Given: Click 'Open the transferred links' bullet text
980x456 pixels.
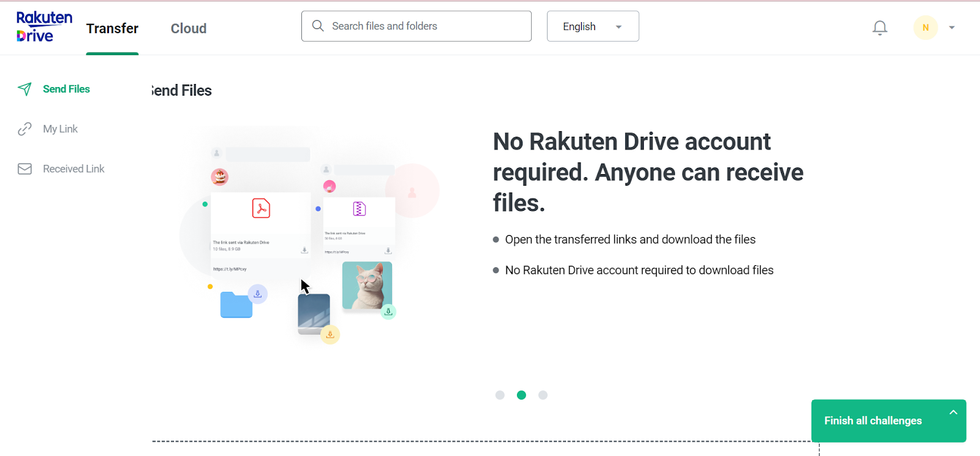Looking at the screenshot, I should (x=630, y=240).
